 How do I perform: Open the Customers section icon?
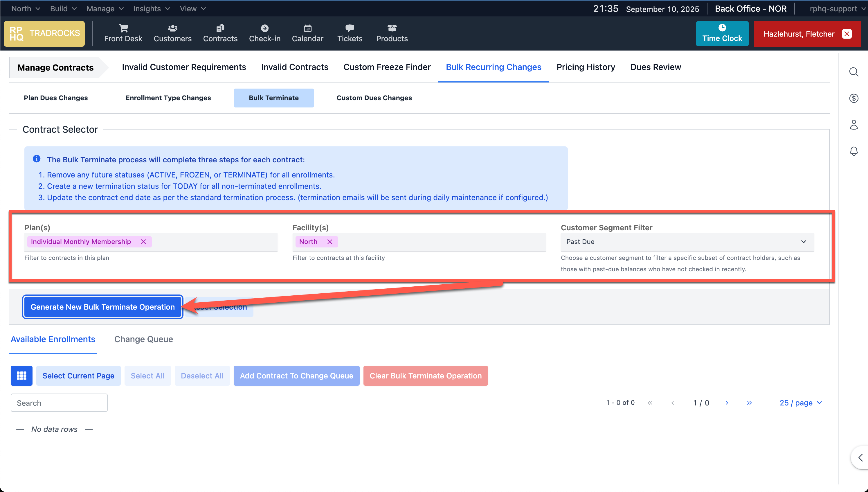coord(173,28)
